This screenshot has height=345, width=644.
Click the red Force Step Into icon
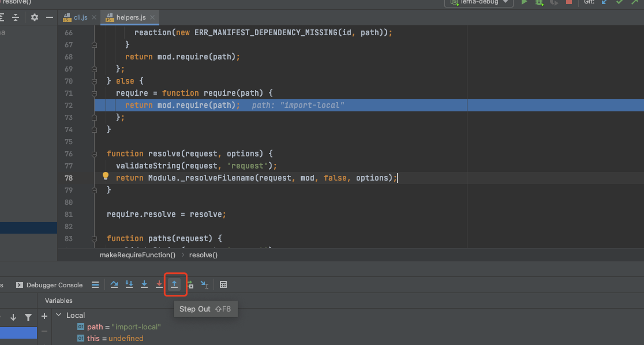click(159, 284)
